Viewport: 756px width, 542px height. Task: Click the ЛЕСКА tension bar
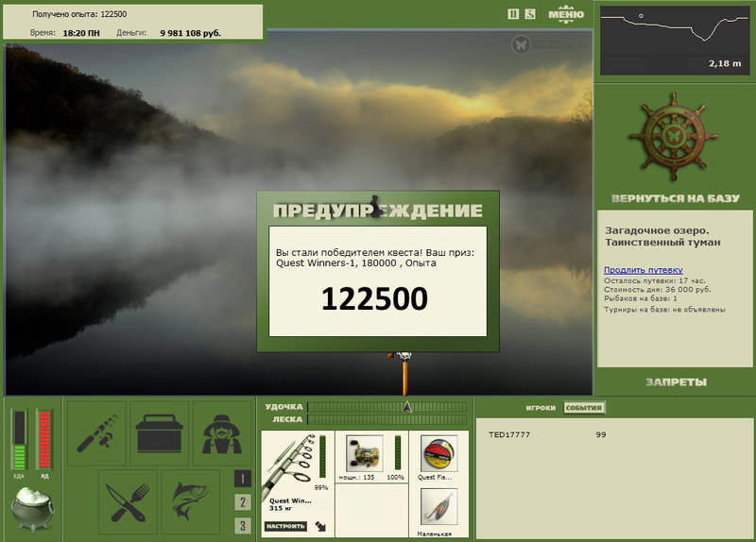(x=387, y=419)
